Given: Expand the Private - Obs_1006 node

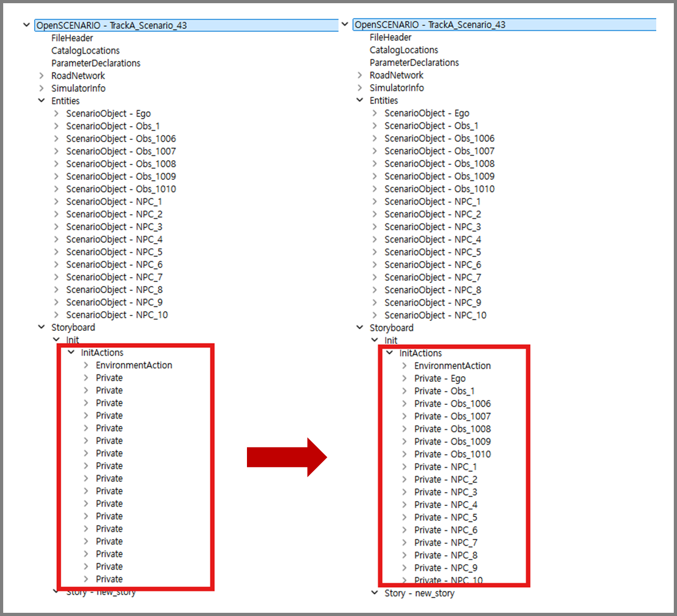Looking at the screenshot, I should click(404, 404).
